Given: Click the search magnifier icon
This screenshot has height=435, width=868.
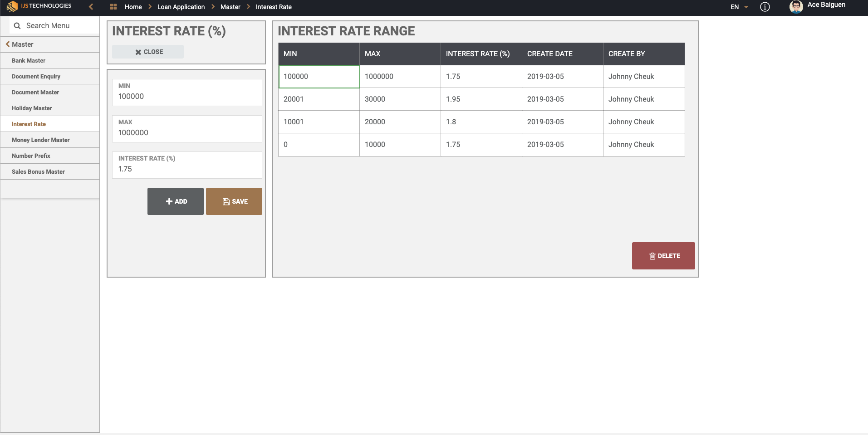Looking at the screenshot, I should coord(17,26).
